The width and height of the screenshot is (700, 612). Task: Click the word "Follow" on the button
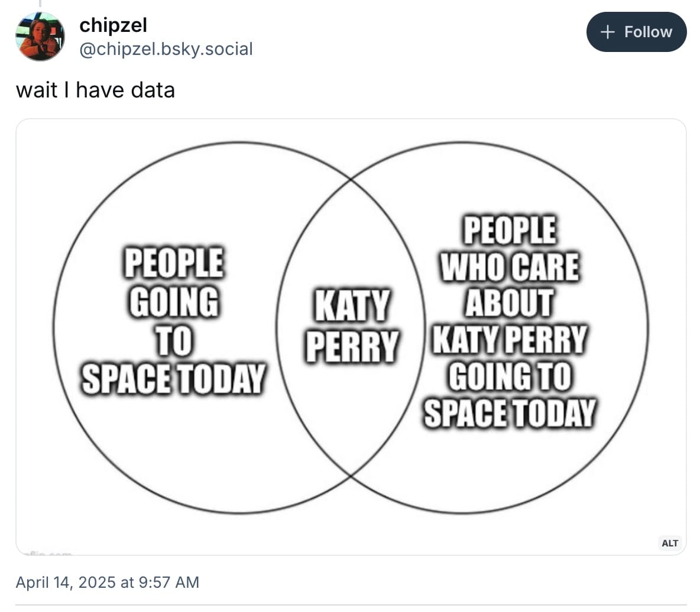[x=648, y=32]
